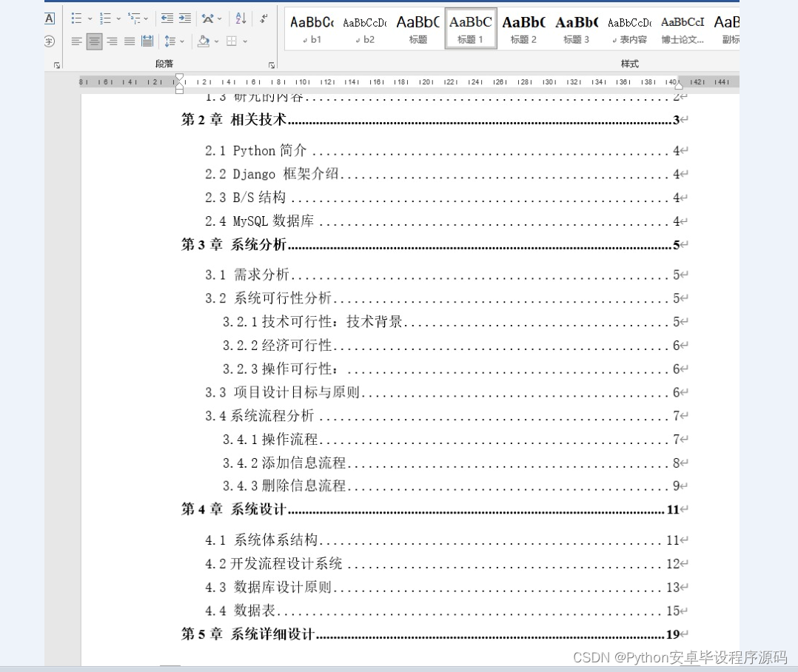798x672 pixels.
Task: Open the multilevel list dropdown
Action: [145, 19]
